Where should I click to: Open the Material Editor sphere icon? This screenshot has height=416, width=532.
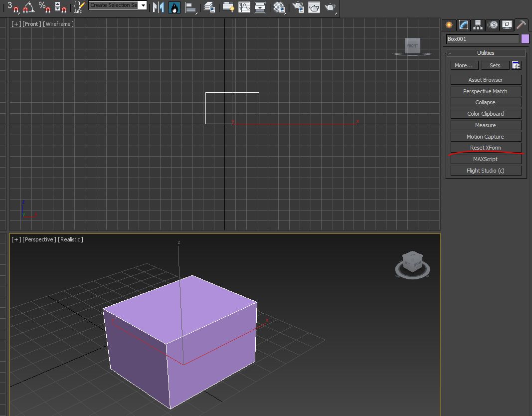(x=280, y=7)
